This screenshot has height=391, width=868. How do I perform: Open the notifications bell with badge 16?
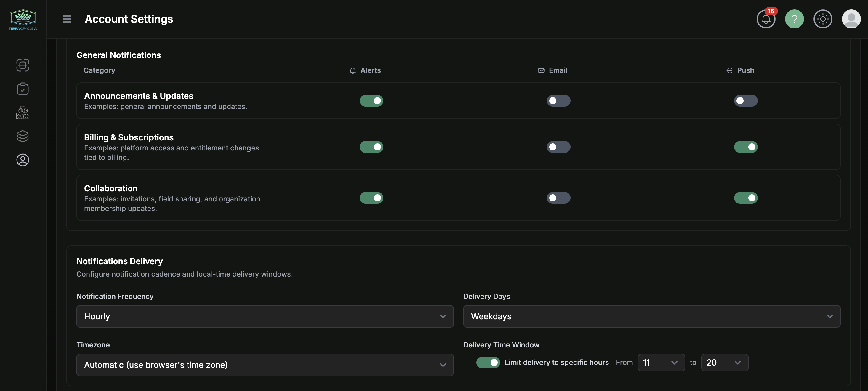pyautogui.click(x=766, y=19)
